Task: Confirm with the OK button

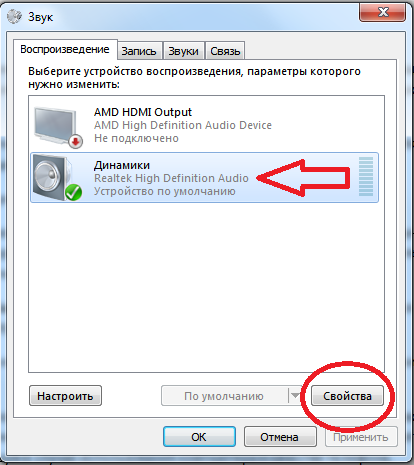Action: [199, 437]
